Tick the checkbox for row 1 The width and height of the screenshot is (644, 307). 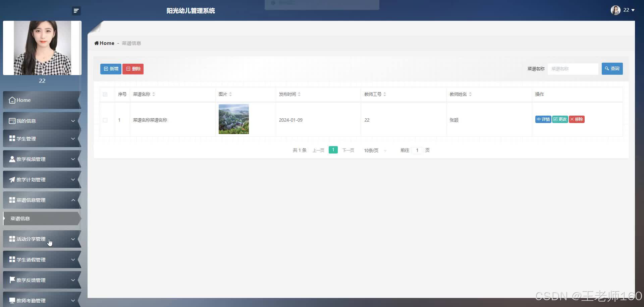(x=105, y=120)
